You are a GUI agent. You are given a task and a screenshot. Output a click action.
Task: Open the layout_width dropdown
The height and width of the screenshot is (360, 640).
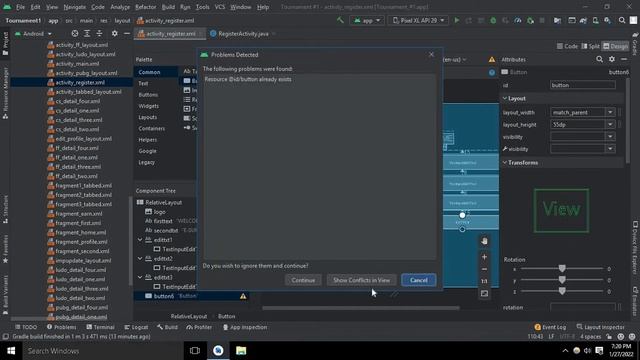(610, 112)
